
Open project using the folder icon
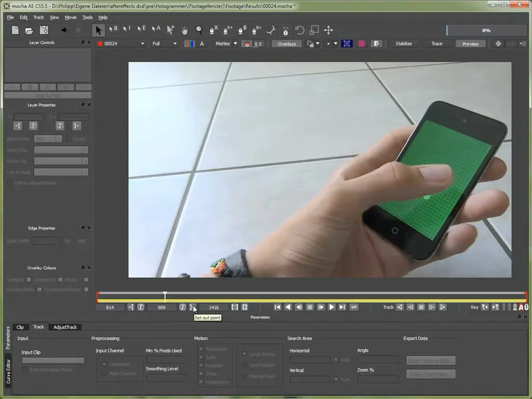coord(29,31)
